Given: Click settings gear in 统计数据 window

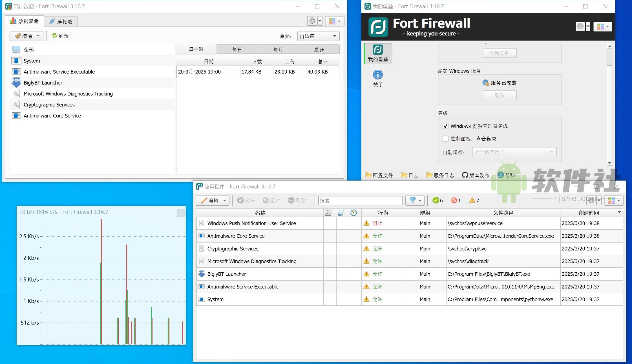Looking at the screenshot, I should click(x=312, y=21).
